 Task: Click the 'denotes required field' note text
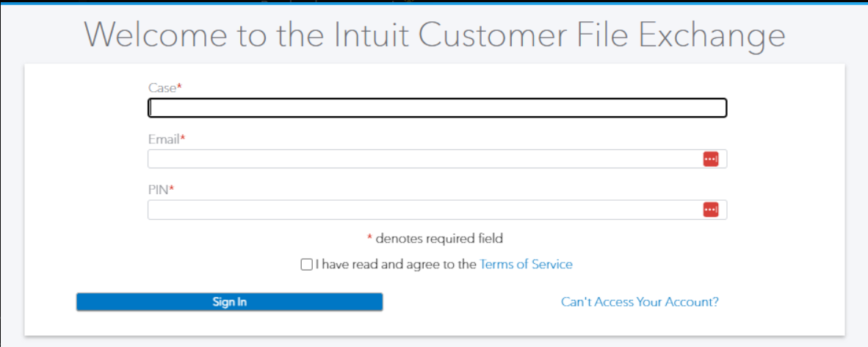coord(439,238)
